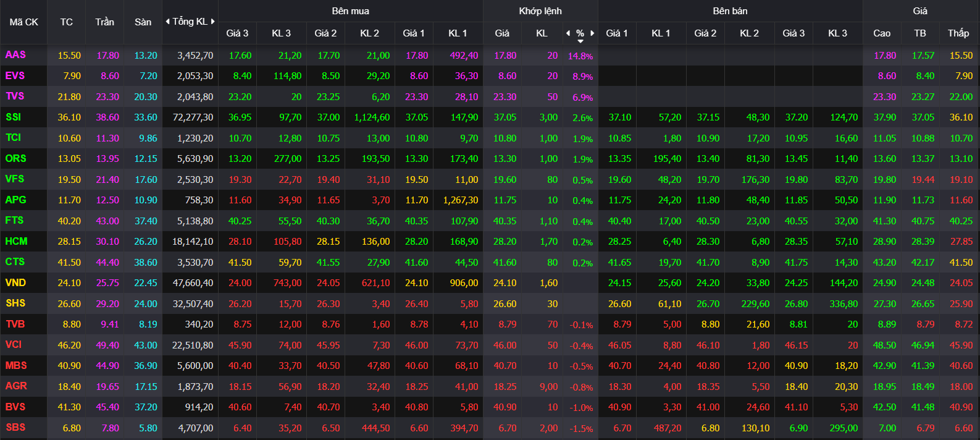Image resolution: width=980 pixels, height=440 pixels.
Task: Open TVB stock symbol
Action: pyautogui.click(x=15, y=324)
